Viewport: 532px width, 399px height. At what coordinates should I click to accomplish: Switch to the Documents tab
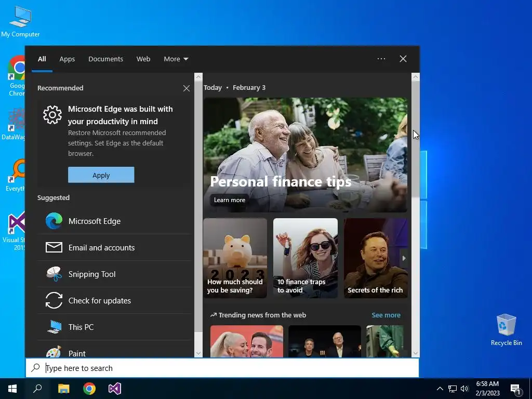(x=106, y=59)
